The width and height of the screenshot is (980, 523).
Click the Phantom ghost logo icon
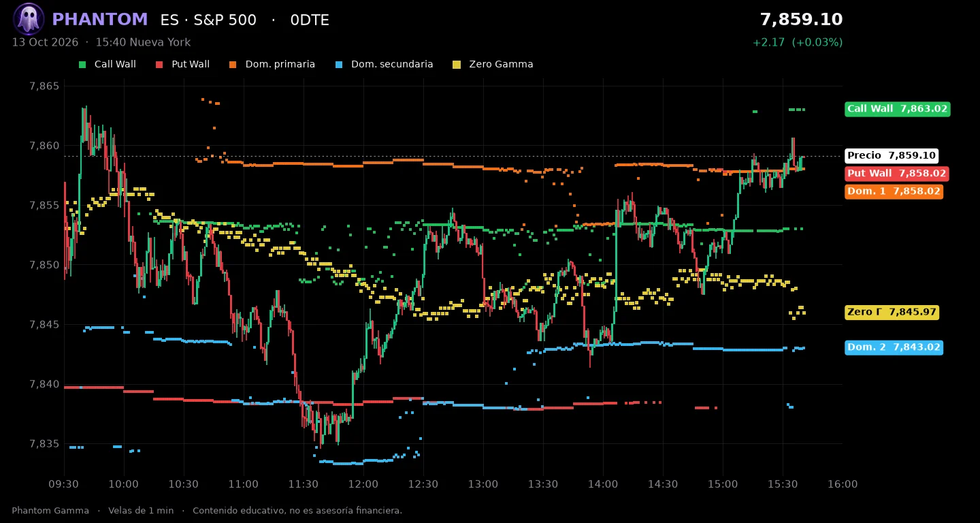[x=29, y=19]
